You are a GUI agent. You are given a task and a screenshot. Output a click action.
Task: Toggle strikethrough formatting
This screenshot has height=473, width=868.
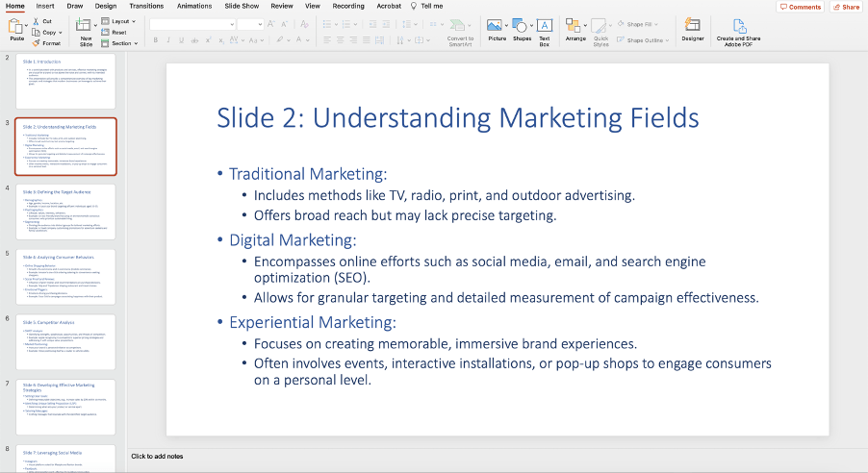(194, 39)
